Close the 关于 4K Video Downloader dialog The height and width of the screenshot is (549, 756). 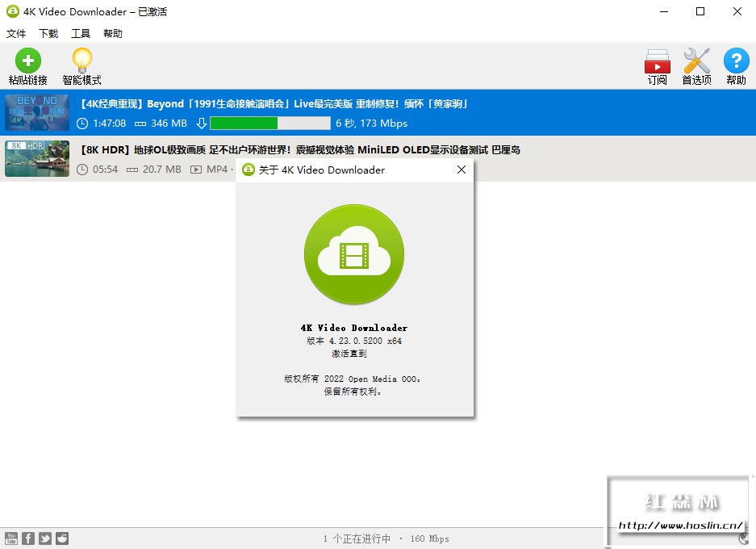(x=462, y=170)
